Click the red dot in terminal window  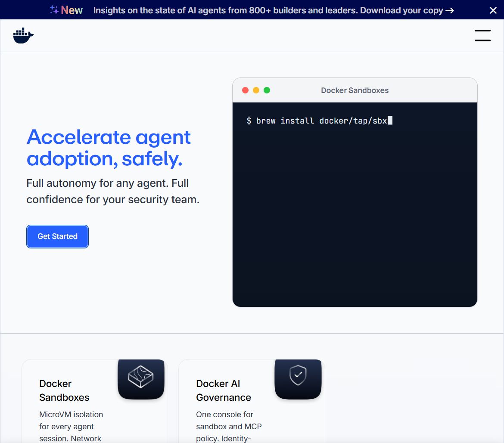point(245,90)
